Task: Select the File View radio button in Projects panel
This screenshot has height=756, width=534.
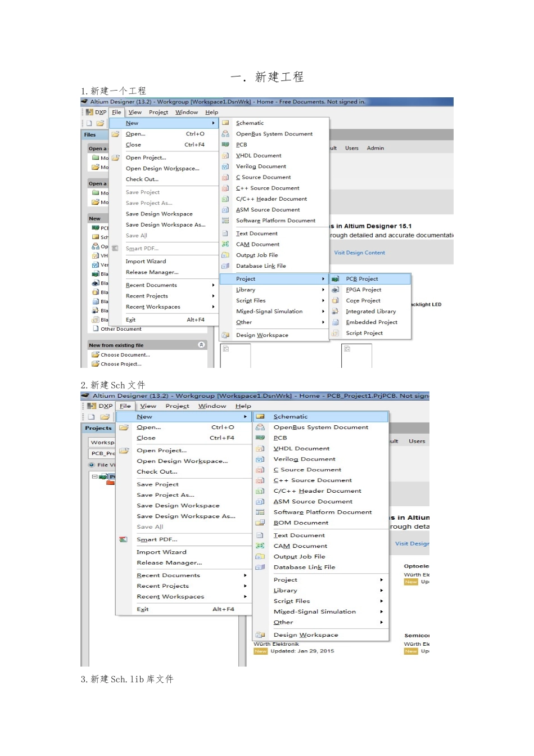Action: coord(92,465)
